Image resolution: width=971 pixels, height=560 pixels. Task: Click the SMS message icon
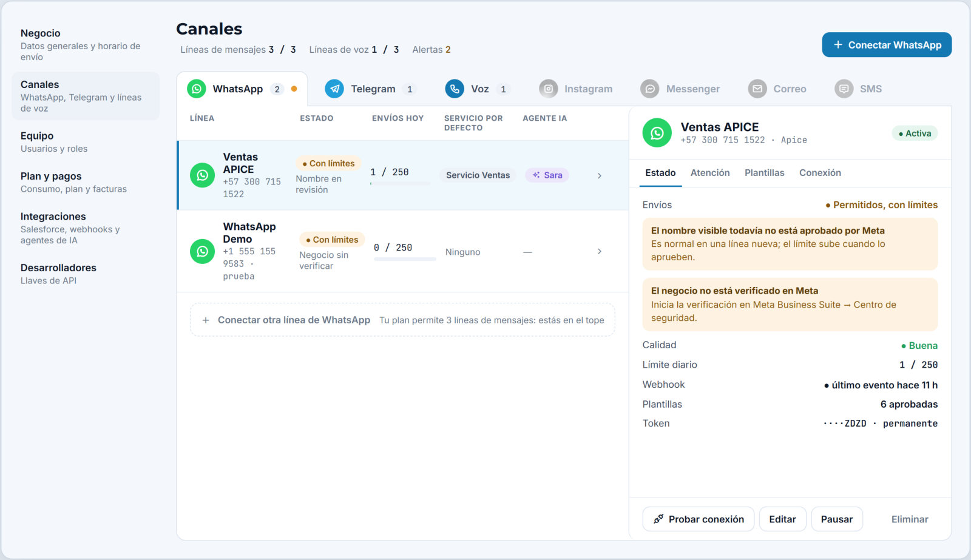[844, 89]
